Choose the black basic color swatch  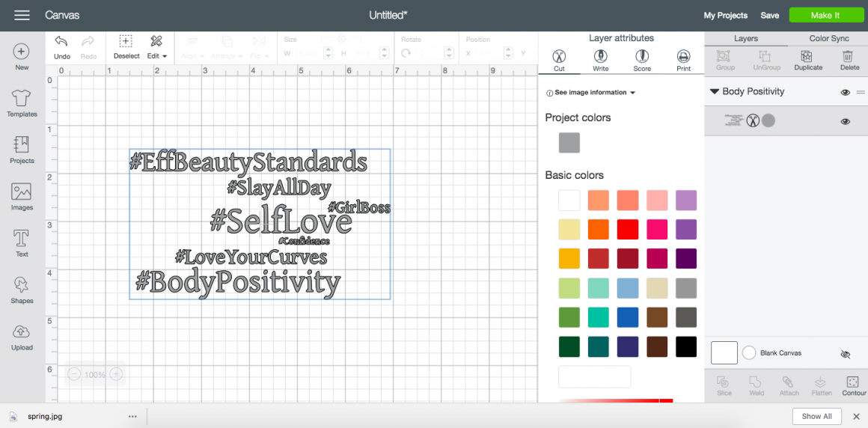point(686,347)
